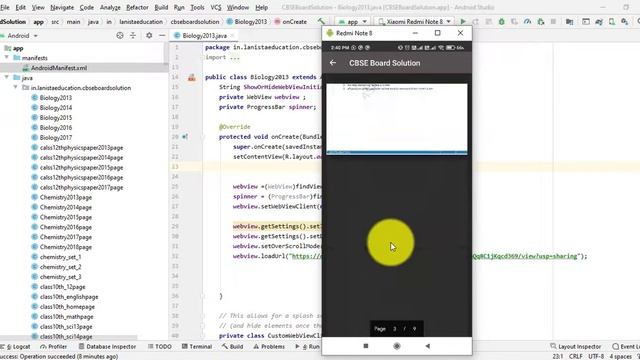The image size is (640, 360).
Task: Click the gutter icon beside line 14
Action: point(192,77)
